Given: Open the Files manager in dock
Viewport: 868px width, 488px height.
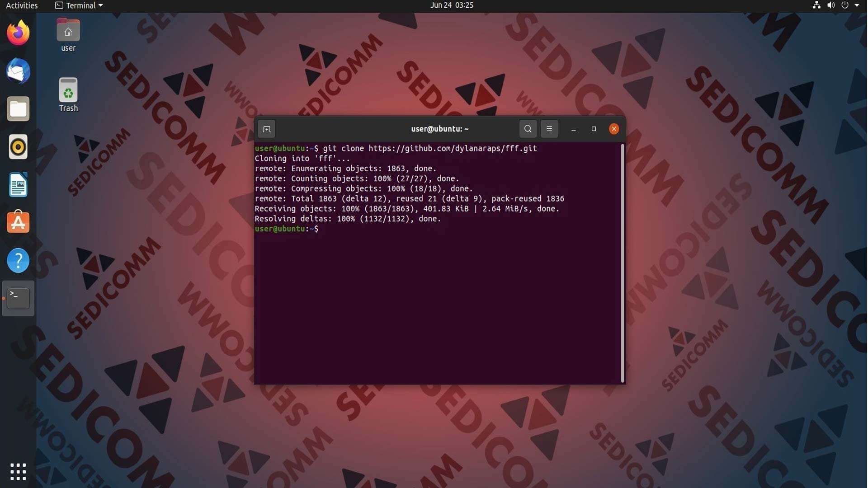Looking at the screenshot, I should click(18, 109).
